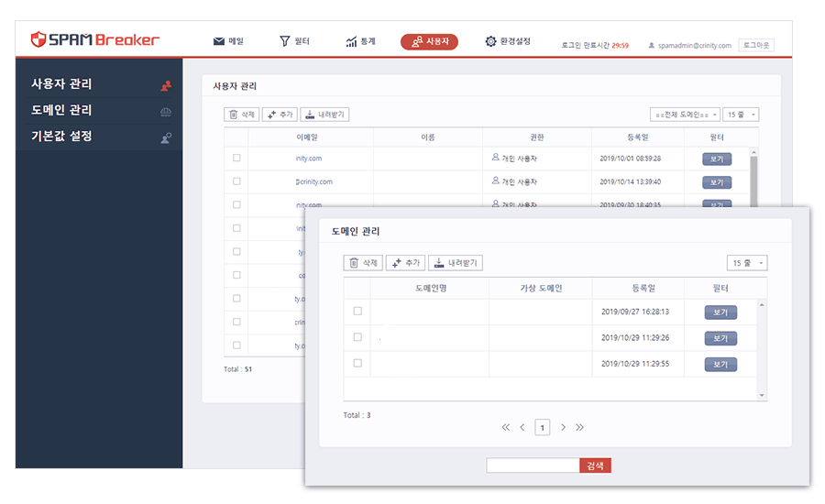Click 보기 for domain dated 2019/10/29 11:29:55
This screenshot has height=504, width=825.
(720, 365)
